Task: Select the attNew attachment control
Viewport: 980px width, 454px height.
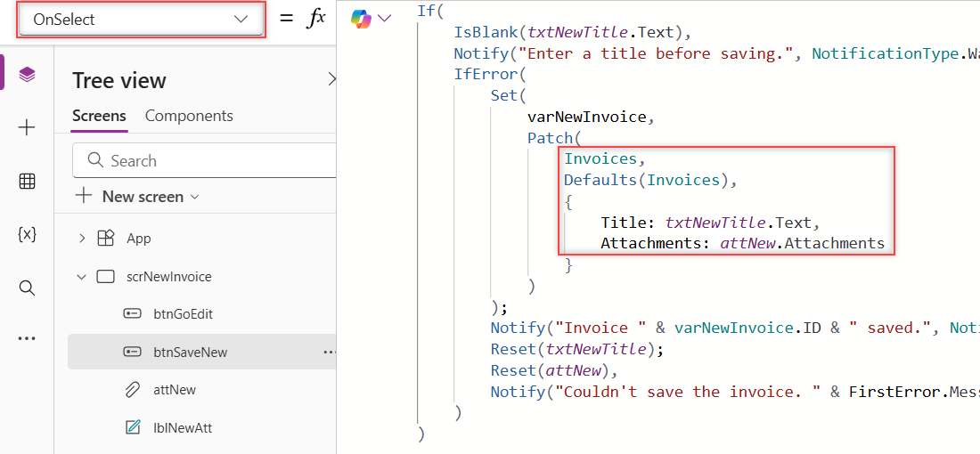Action: click(174, 390)
